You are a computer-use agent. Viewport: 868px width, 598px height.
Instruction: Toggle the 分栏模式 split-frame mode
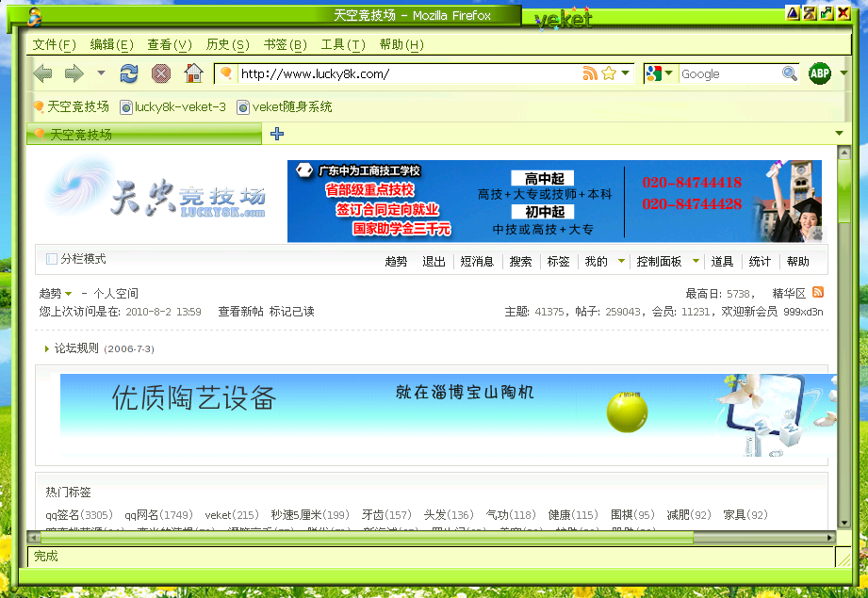[x=75, y=259]
